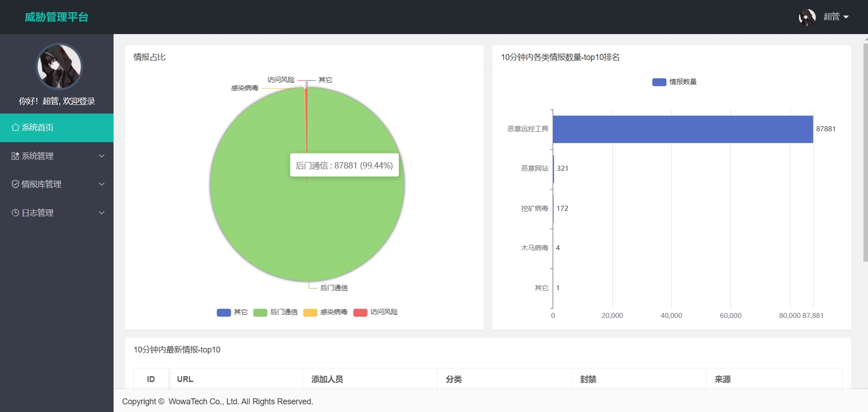Screen dimensions: 868x412
Task: Click the 10分钟内各类情报数量-top10排名 title
Action: [x=560, y=57]
